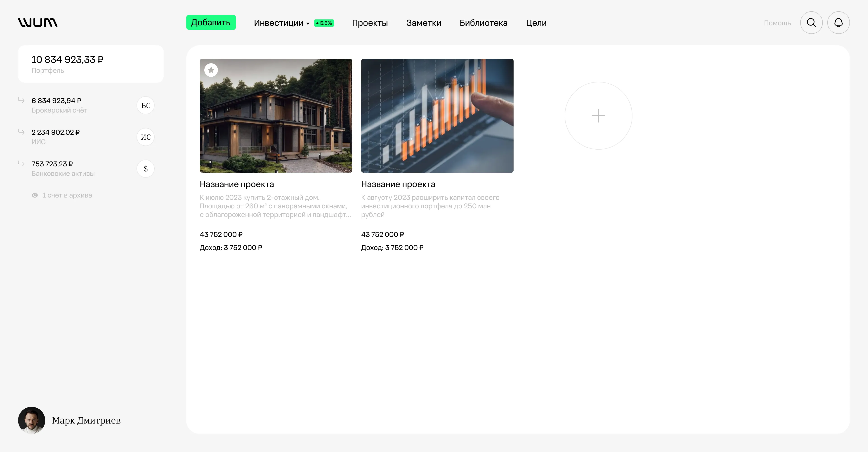The image size is (868, 452).
Task: Click the ИС account badge
Action: click(x=146, y=137)
